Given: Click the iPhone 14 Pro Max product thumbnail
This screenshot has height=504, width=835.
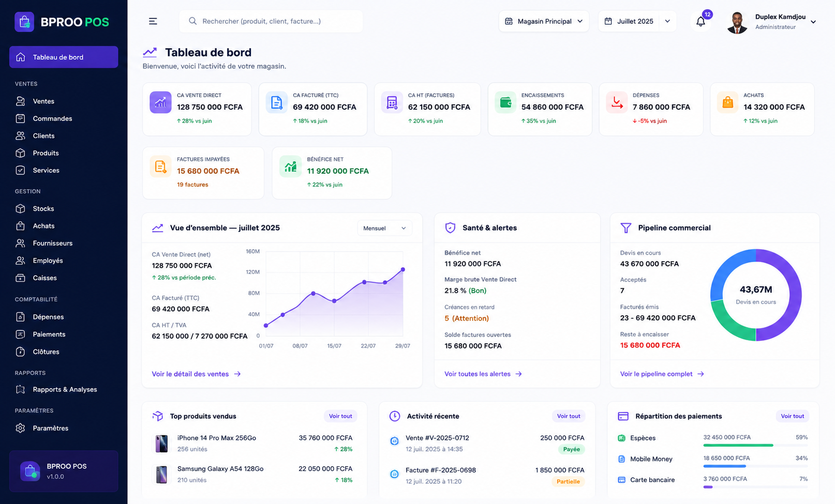Looking at the screenshot, I should (161, 444).
